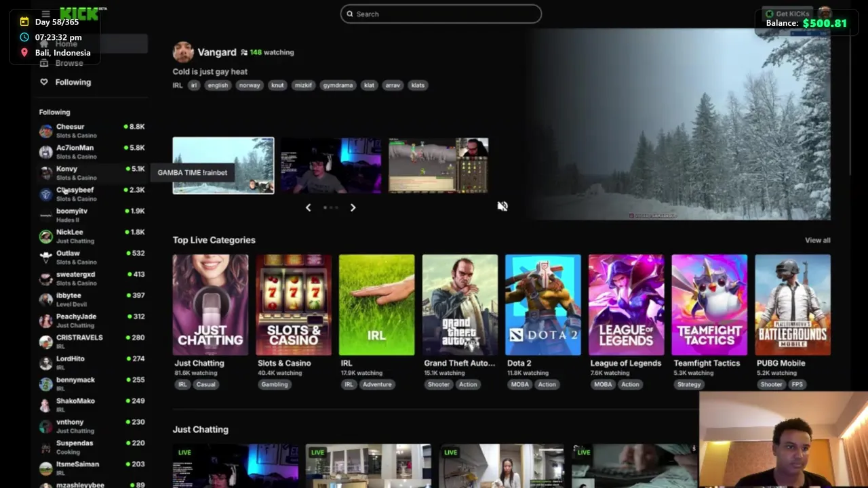Open the live stream showing a woman standing

(502, 466)
